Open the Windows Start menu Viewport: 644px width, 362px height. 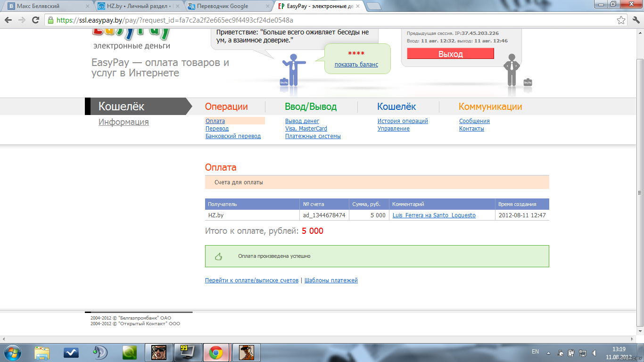tap(12, 352)
